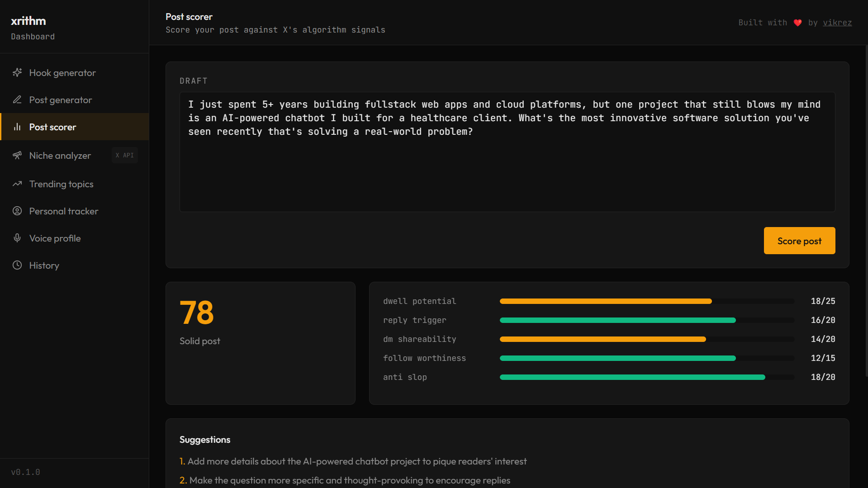Screen dimensions: 868x488
Task: Click the anti slop progress bar
Action: click(647, 377)
